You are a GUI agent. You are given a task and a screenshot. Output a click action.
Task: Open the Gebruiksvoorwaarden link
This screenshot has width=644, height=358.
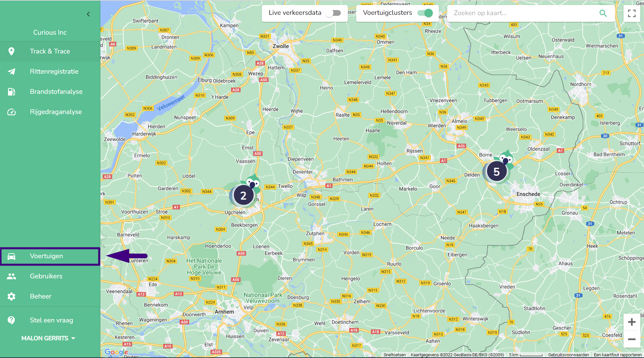[568, 355]
